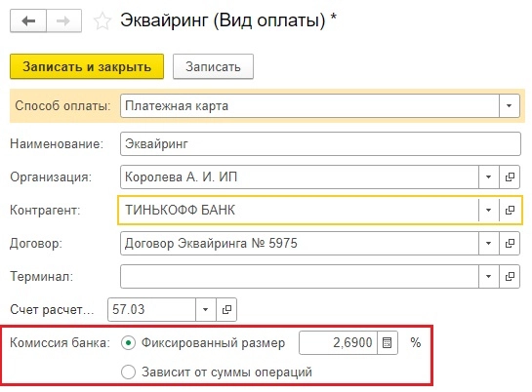
Task: Click the Записать и закрыть button
Action: pyautogui.click(x=87, y=66)
